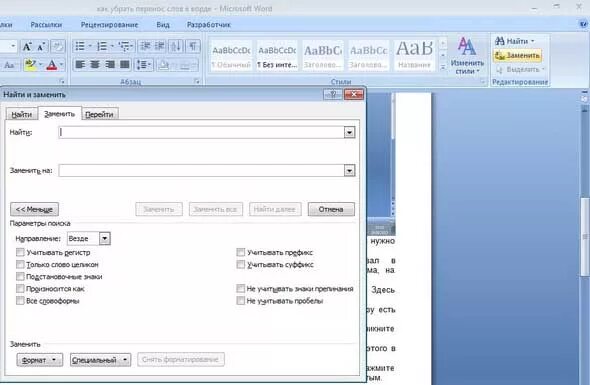Click the borders icon
The image size is (590, 385).
184,65
